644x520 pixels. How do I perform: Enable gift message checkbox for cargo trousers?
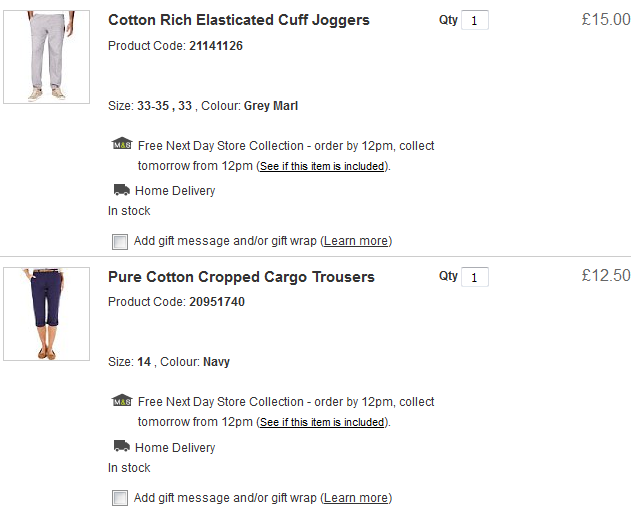(x=120, y=498)
